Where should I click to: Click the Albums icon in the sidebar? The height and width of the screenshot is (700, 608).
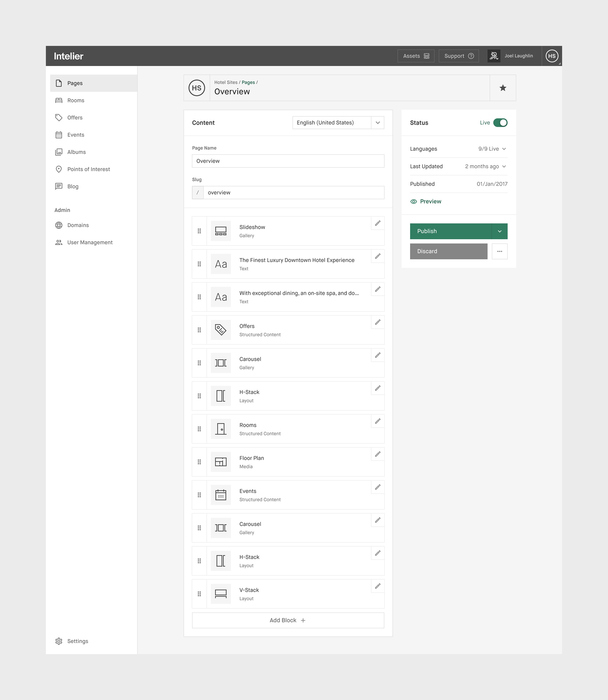click(x=59, y=152)
